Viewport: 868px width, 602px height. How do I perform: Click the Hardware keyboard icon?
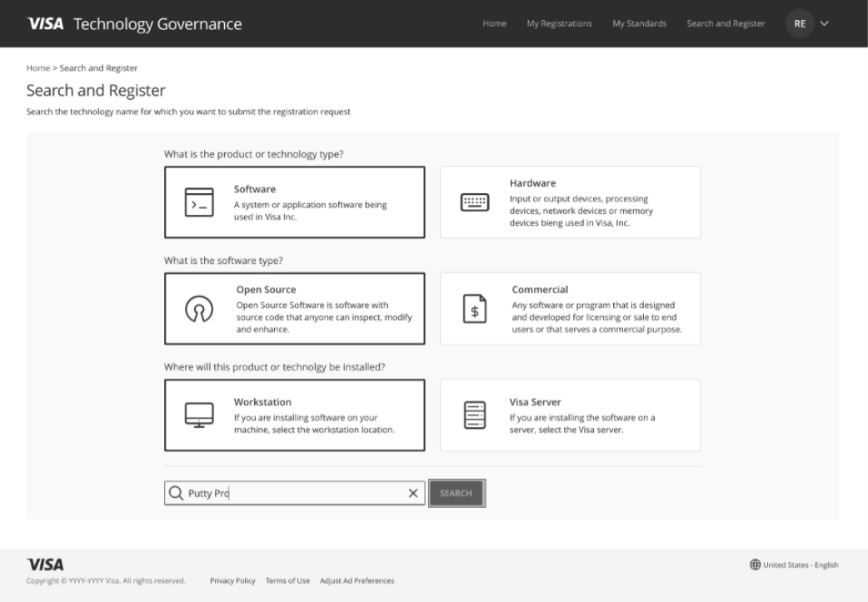click(475, 202)
